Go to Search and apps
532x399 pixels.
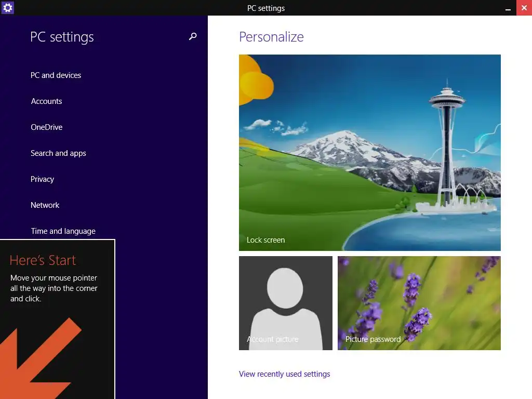(58, 153)
